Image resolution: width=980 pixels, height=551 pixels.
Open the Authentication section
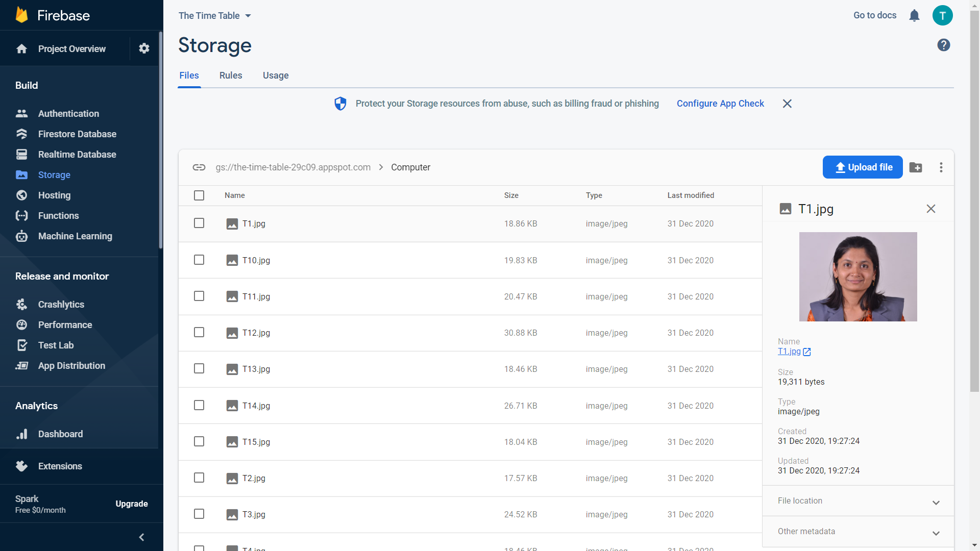pos(68,113)
